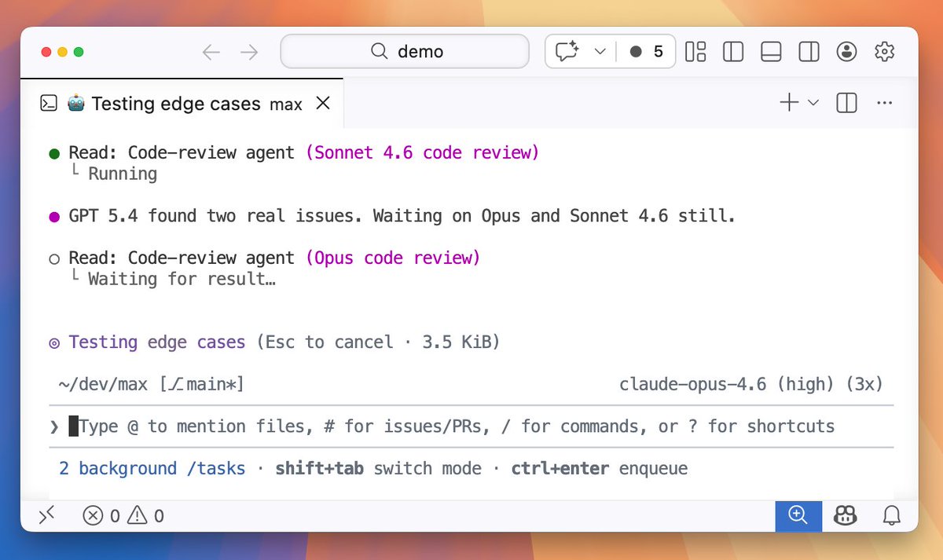943x560 pixels.
Task: Click the shift+tab switch mode hint
Action: tap(378, 469)
